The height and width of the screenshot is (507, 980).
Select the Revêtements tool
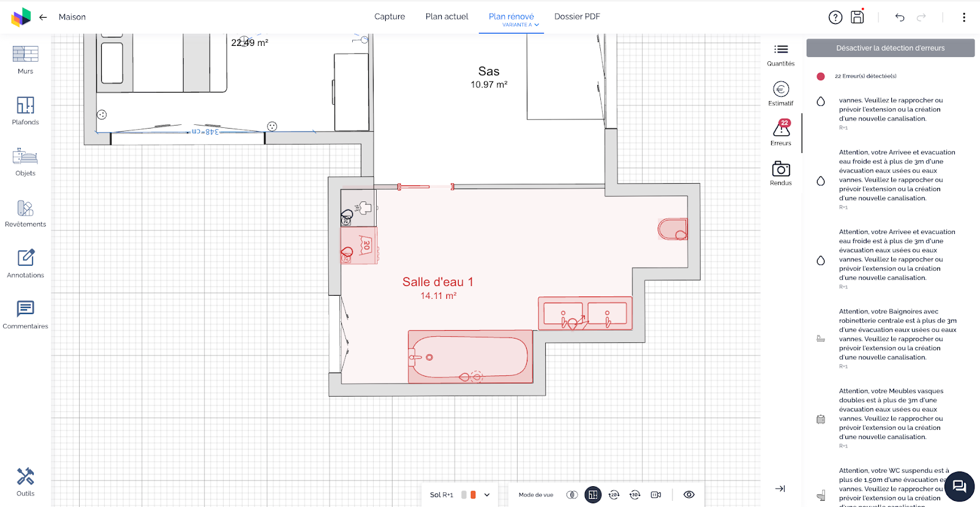click(x=25, y=213)
